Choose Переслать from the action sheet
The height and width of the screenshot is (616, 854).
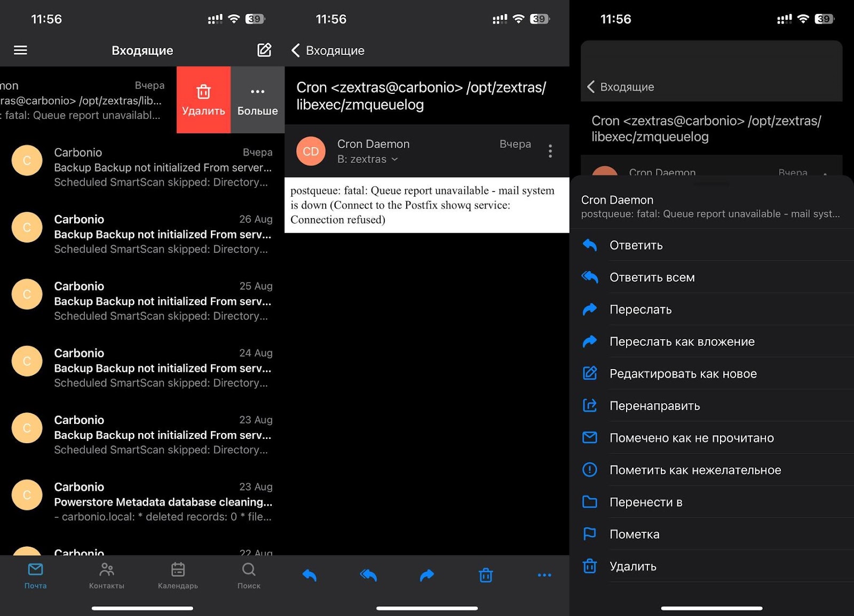point(712,309)
